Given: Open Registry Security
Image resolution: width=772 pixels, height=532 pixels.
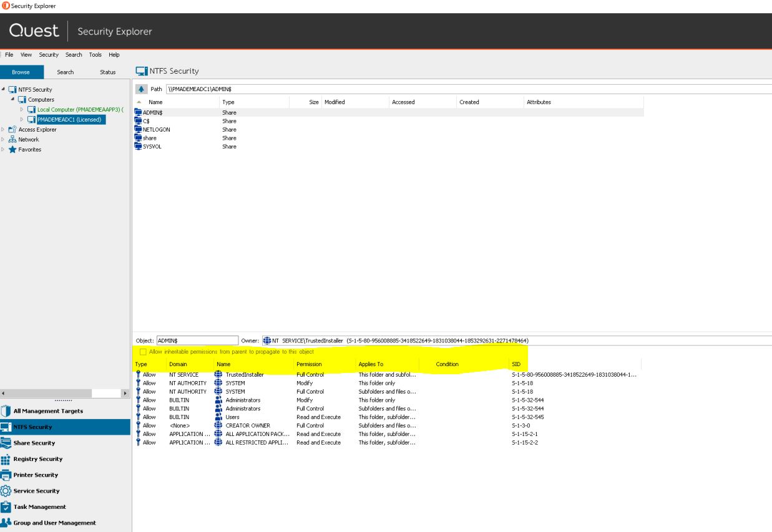Looking at the screenshot, I should point(11,458).
